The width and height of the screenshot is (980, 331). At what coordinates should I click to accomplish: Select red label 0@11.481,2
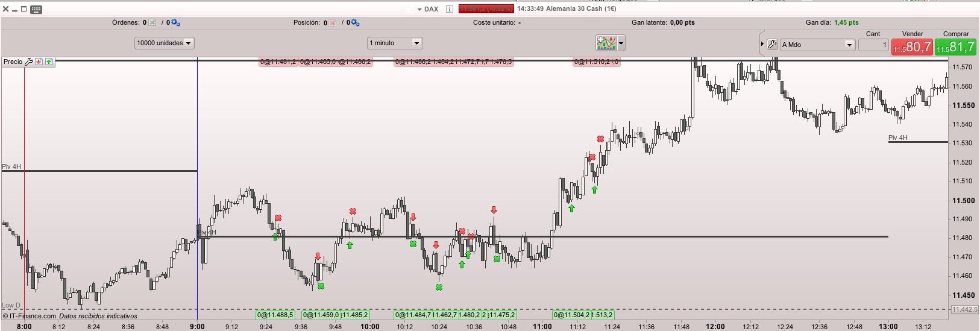click(278, 61)
